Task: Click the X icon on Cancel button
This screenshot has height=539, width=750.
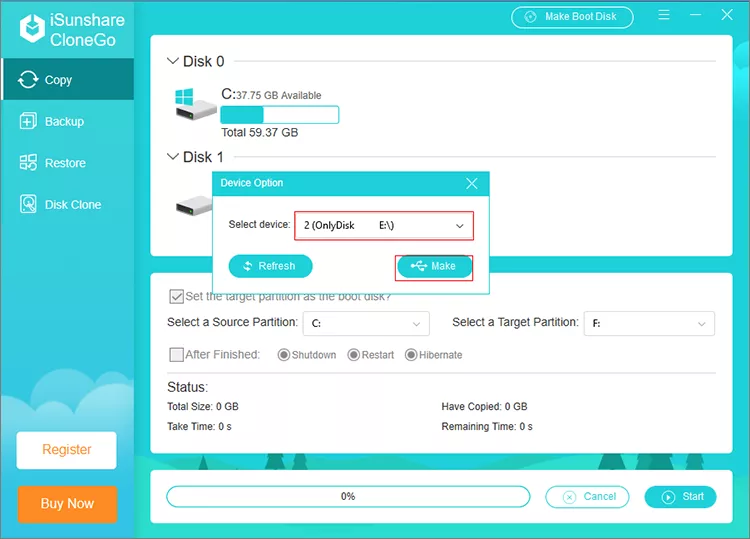Action: 569,497
